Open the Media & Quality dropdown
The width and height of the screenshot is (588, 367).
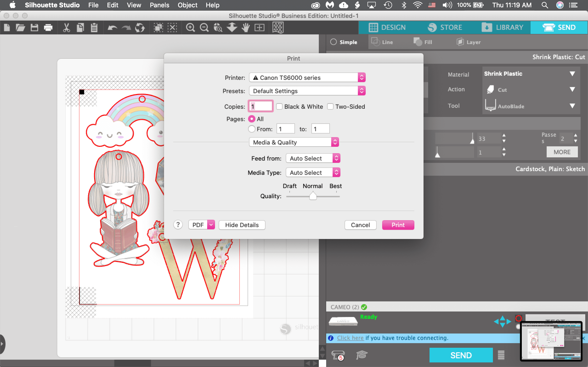(294, 142)
